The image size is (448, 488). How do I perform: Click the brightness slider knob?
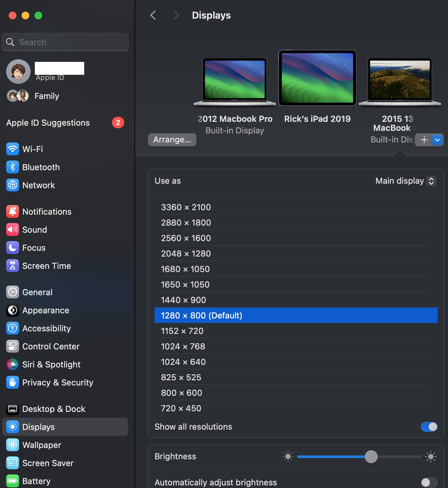pos(371,456)
